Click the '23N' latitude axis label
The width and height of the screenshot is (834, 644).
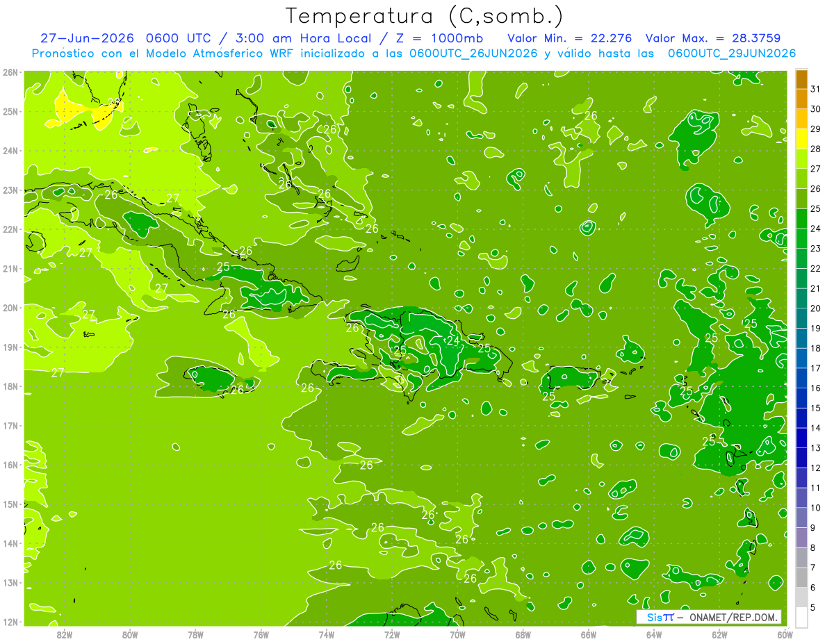(x=10, y=190)
